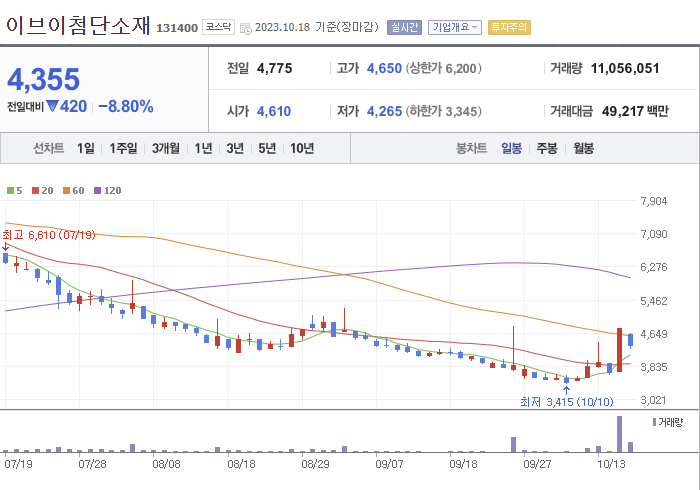This screenshot has width=700, height=490.
Task: Click the 08/29 date axis label
Action: tap(315, 464)
